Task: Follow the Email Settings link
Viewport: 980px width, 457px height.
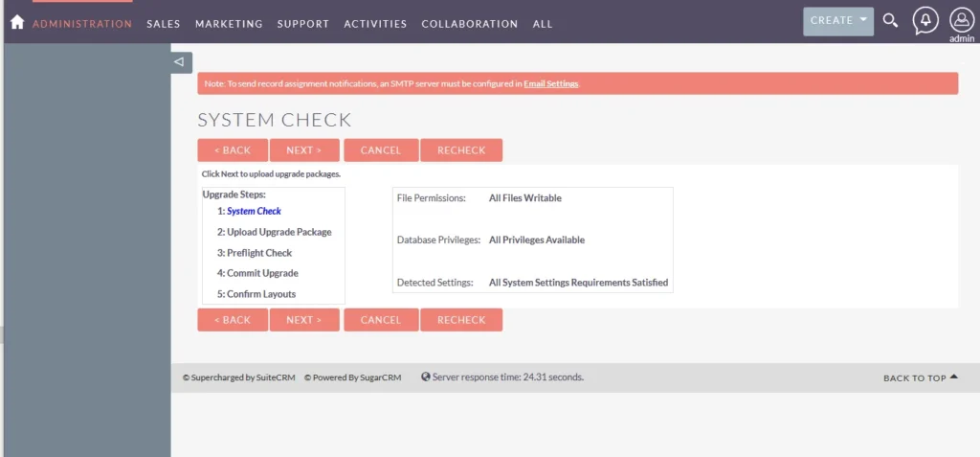Action: click(550, 84)
